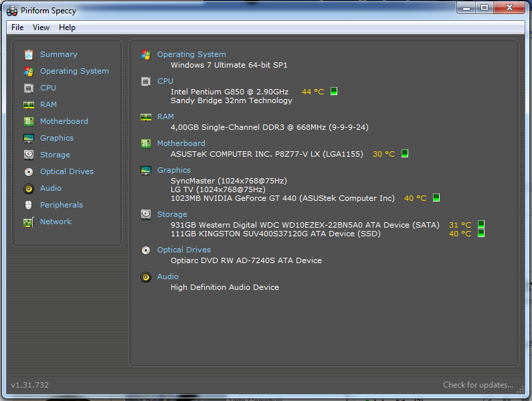Click the SyncMaster (1024x768@75Hz) text

click(229, 181)
